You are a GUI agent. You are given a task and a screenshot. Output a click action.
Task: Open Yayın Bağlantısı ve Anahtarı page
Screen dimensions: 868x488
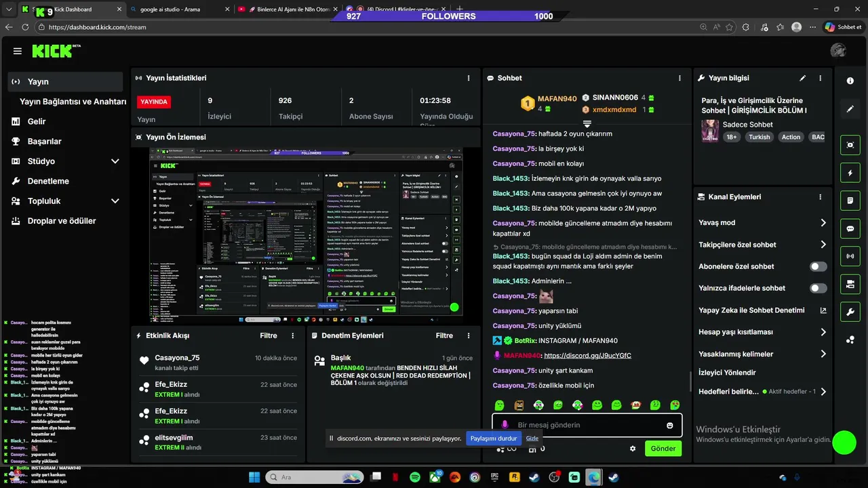point(73,102)
